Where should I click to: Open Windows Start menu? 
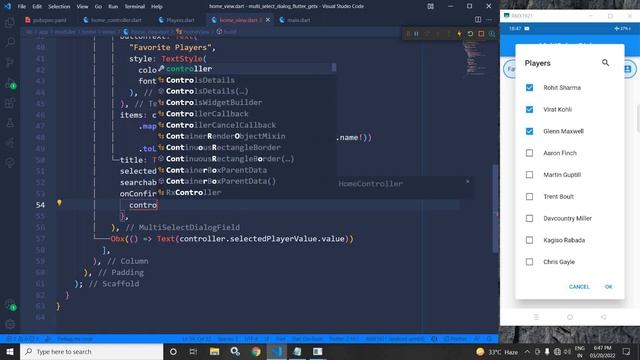coord(10,351)
